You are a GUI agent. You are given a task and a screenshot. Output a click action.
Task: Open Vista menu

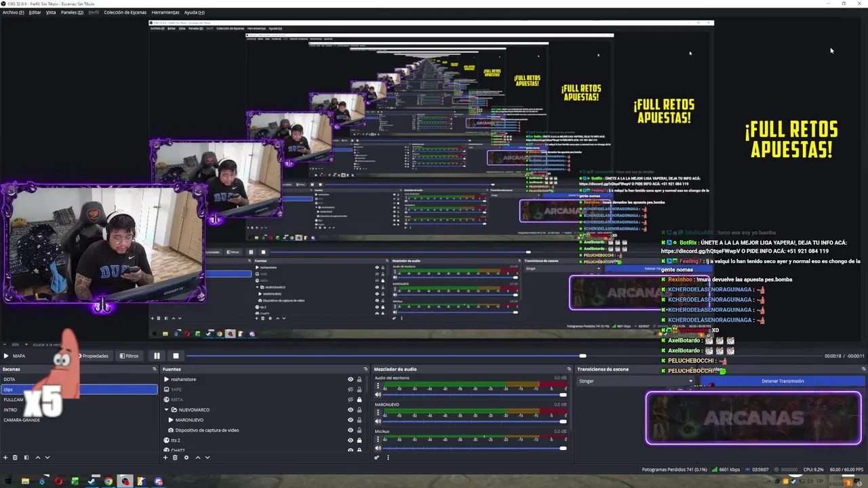click(x=51, y=12)
